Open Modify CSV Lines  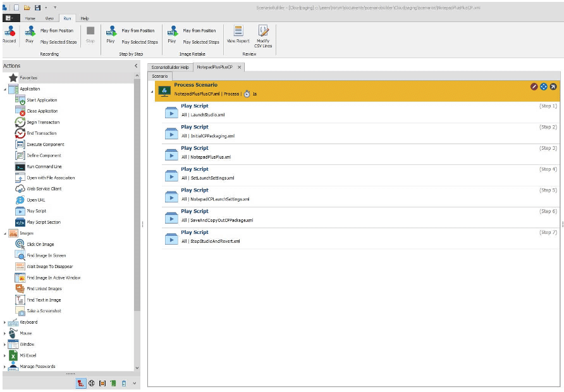click(263, 36)
